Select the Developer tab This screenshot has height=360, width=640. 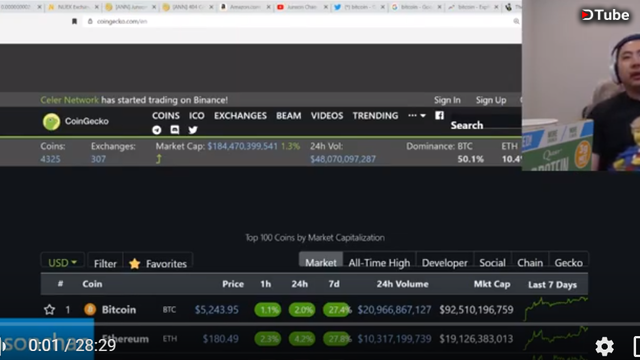444,263
